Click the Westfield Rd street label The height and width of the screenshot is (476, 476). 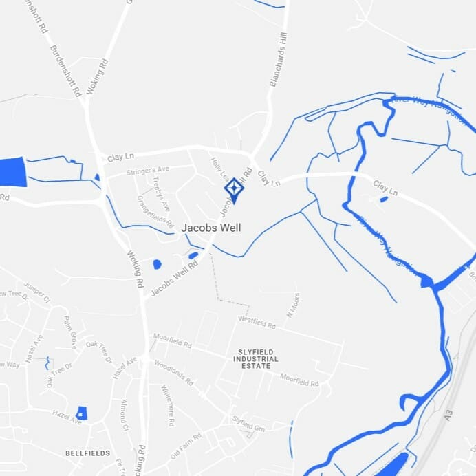pyautogui.click(x=257, y=323)
